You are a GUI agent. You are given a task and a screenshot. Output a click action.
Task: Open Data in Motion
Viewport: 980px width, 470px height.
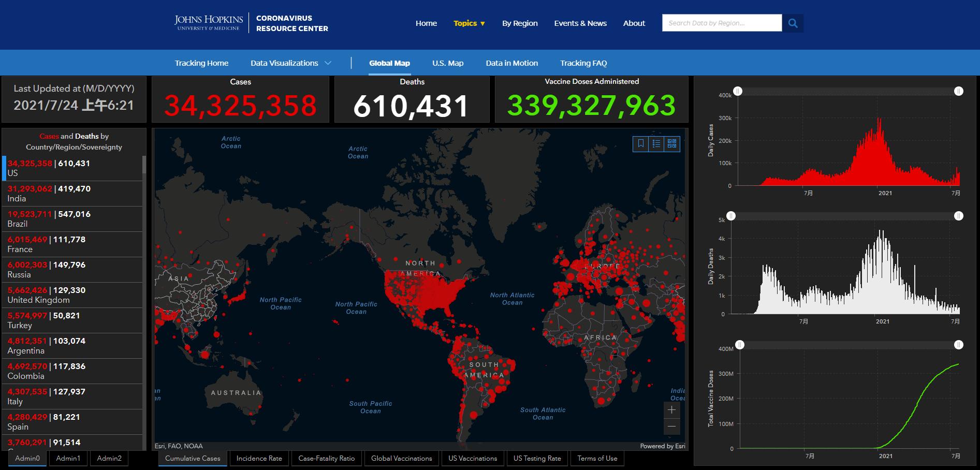tap(511, 63)
